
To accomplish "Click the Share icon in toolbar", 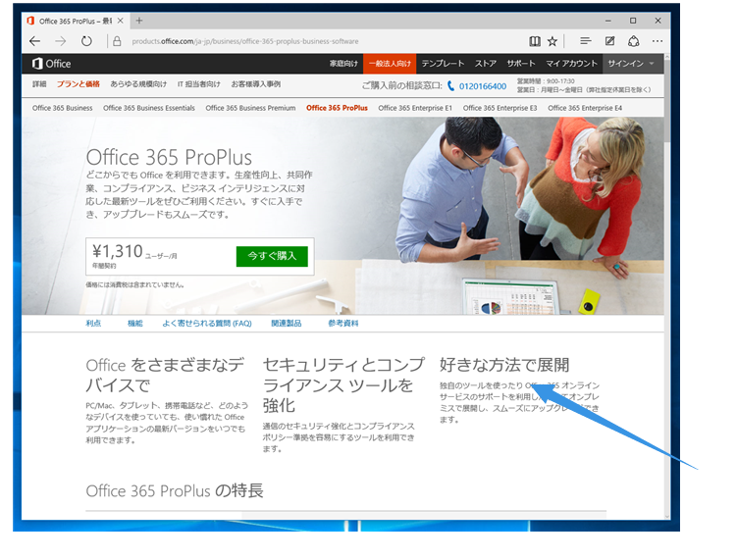I will click(634, 41).
